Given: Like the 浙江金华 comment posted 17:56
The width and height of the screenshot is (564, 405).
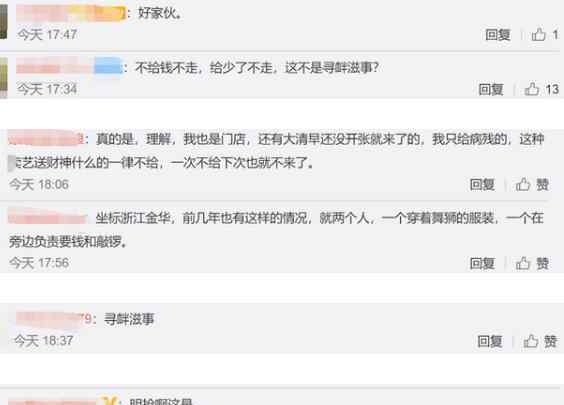Looking at the screenshot, I should [x=523, y=263].
